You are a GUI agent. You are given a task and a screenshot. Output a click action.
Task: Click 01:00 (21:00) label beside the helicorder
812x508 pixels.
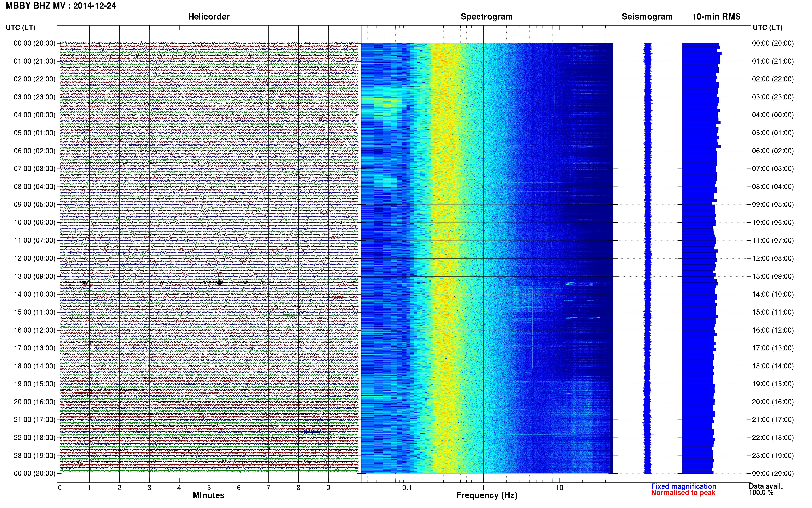[x=35, y=61]
